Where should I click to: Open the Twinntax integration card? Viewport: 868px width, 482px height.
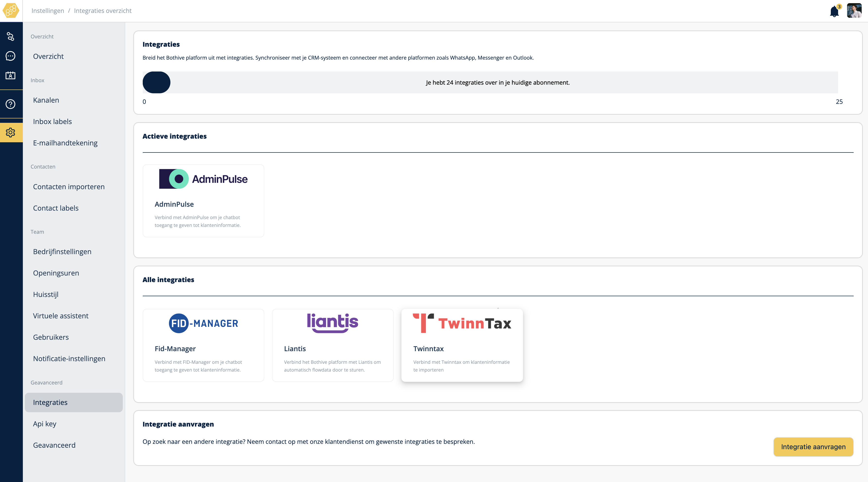tap(462, 345)
